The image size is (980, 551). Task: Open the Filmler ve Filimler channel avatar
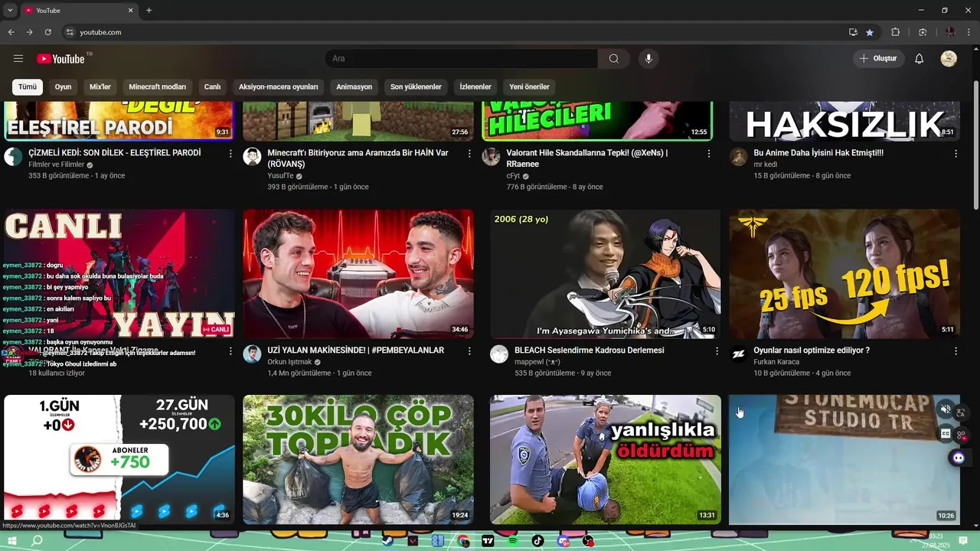click(x=13, y=157)
